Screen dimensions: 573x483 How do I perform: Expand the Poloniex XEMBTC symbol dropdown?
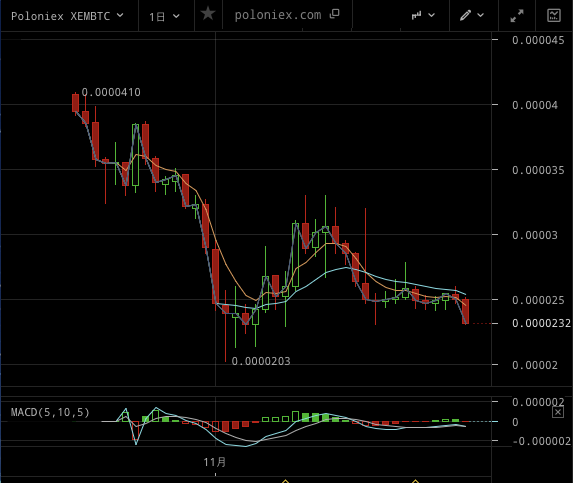click(x=120, y=15)
